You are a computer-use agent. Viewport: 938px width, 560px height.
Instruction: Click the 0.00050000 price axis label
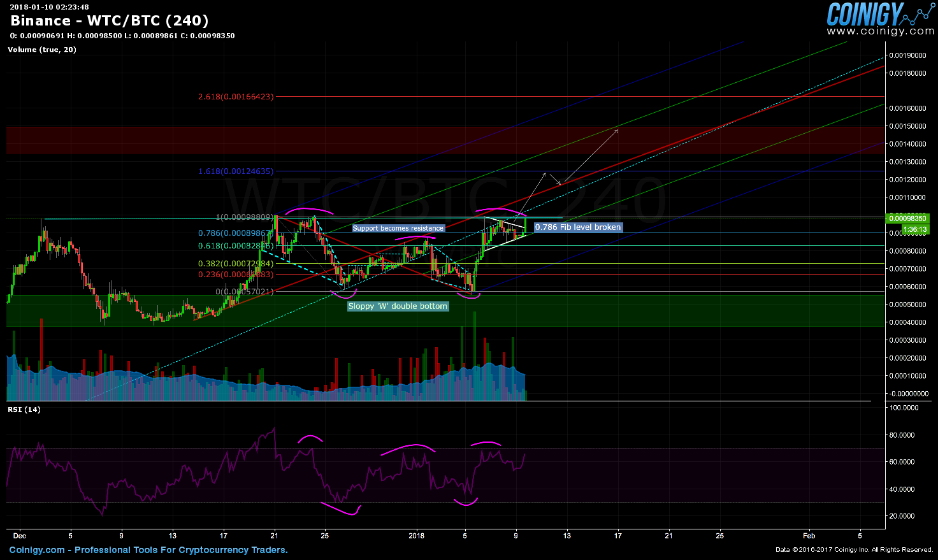point(909,305)
